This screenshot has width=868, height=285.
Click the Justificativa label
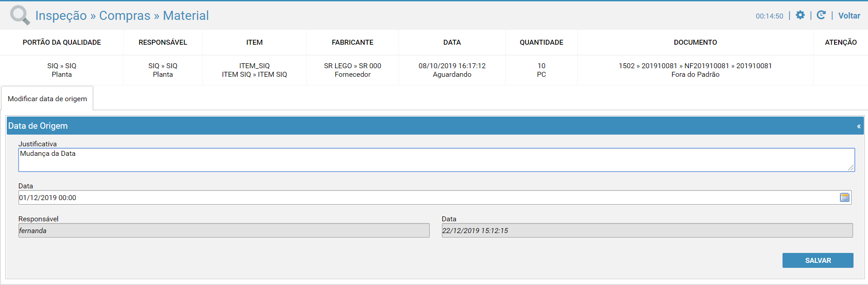pos(38,144)
